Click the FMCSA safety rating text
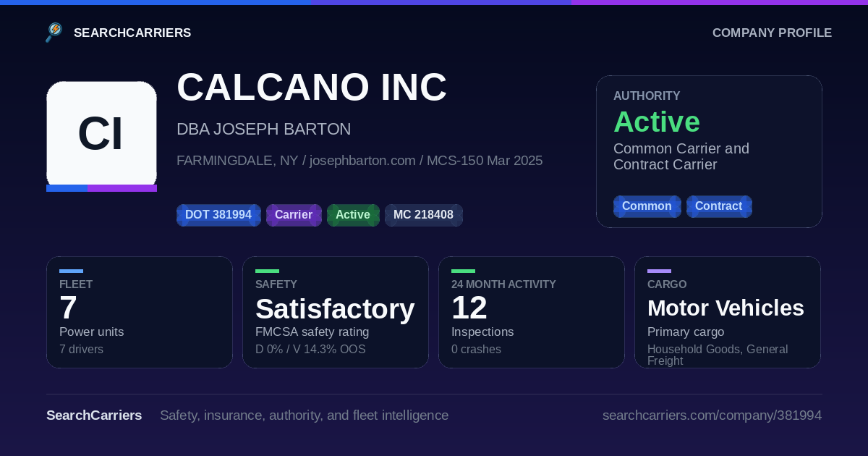Image resolution: width=868 pixels, height=456 pixels. [x=312, y=332]
